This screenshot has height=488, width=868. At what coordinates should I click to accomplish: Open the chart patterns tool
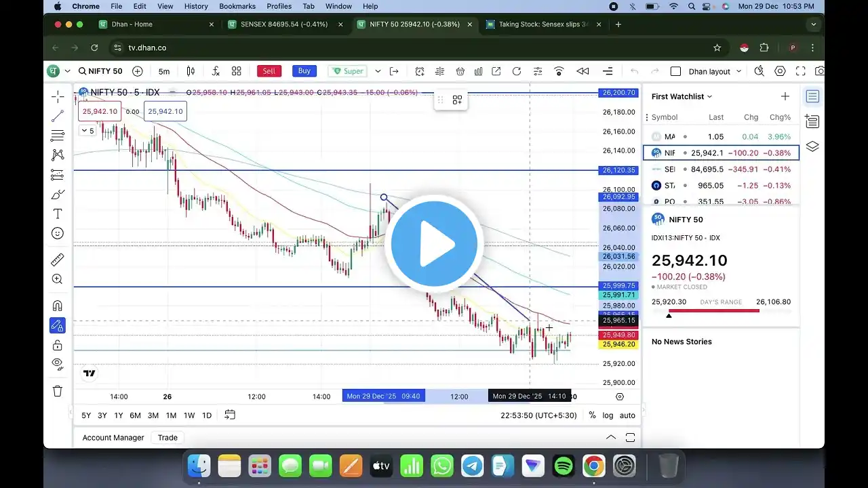pos(58,155)
